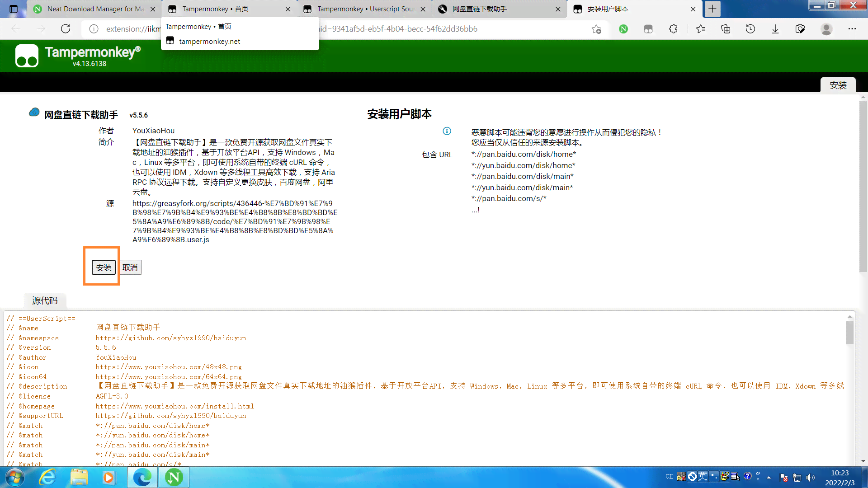Image resolution: width=868 pixels, height=488 pixels.
Task: Click the 安装 install button for the script
Action: pos(104,267)
